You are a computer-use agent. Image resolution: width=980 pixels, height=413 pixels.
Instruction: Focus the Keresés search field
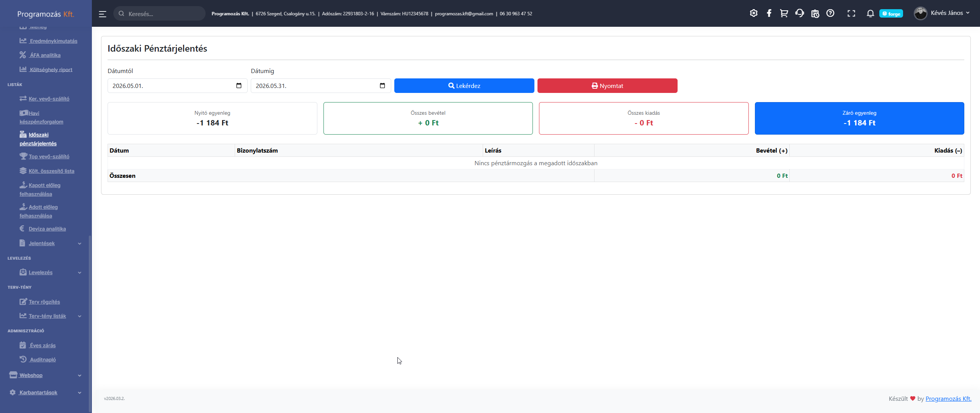click(x=159, y=13)
